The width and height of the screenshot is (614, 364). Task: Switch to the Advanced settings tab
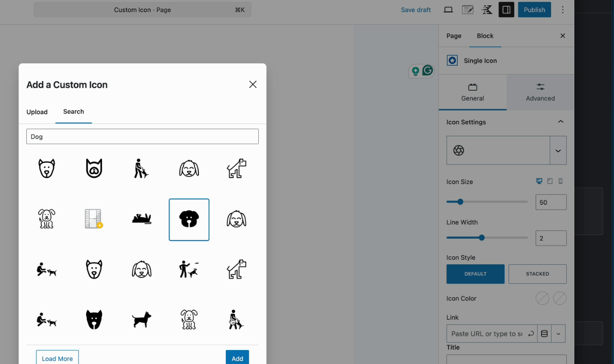tap(540, 92)
